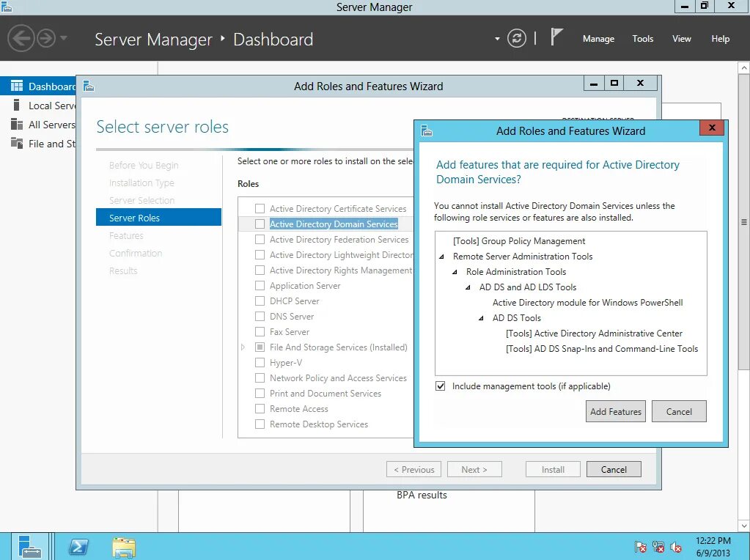Check Remote Desktop Services role
The width and height of the screenshot is (750, 560).
(260, 424)
